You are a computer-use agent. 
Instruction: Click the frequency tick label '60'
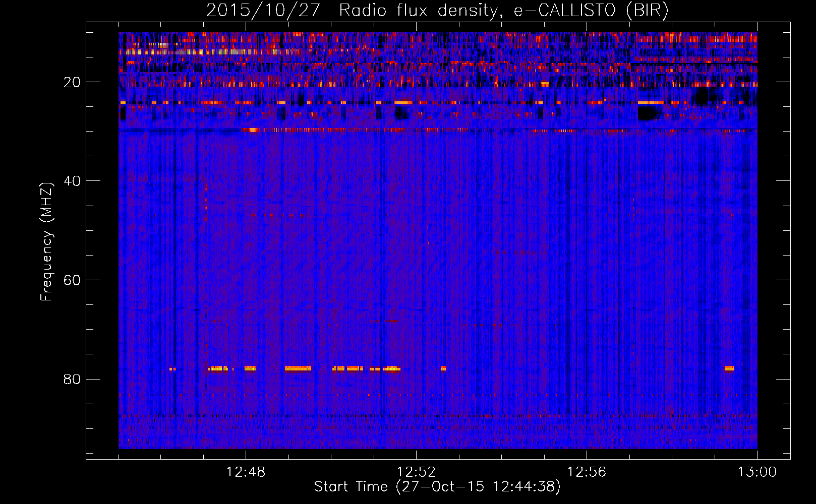(x=72, y=280)
